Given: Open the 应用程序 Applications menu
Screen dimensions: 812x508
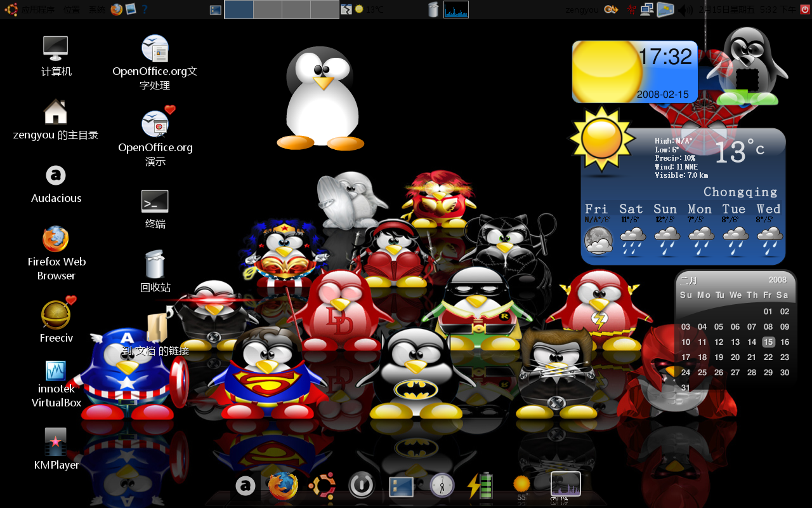Looking at the screenshot, I should (x=39, y=10).
